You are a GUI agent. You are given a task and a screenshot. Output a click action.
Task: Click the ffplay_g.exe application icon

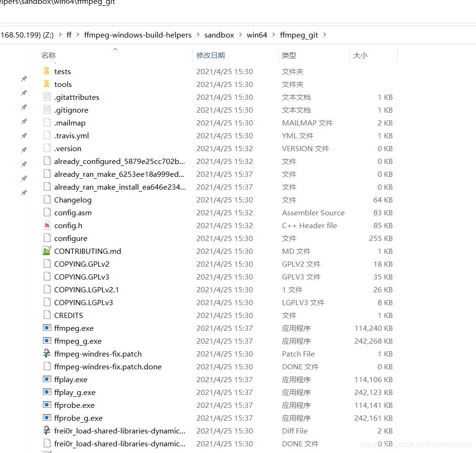(47, 392)
